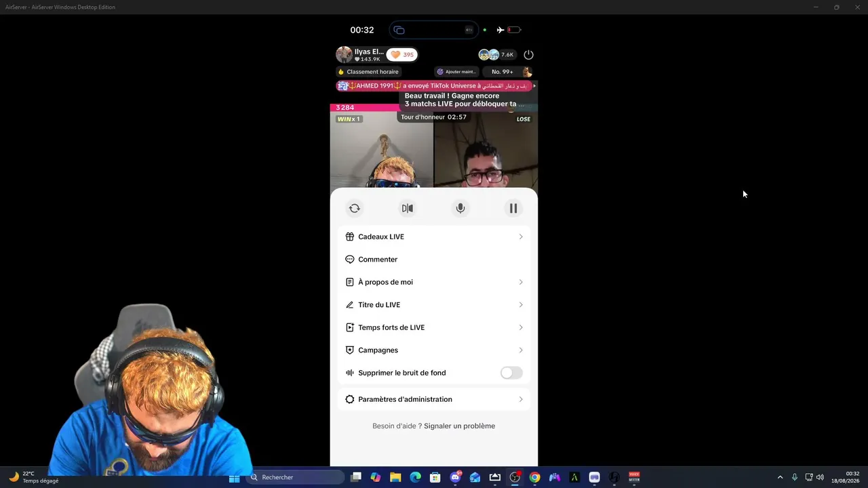The width and height of the screenshot is (868, 488).
Task: Click the pencil icon beside Titre du LIVE
Action: pos(350,305)
